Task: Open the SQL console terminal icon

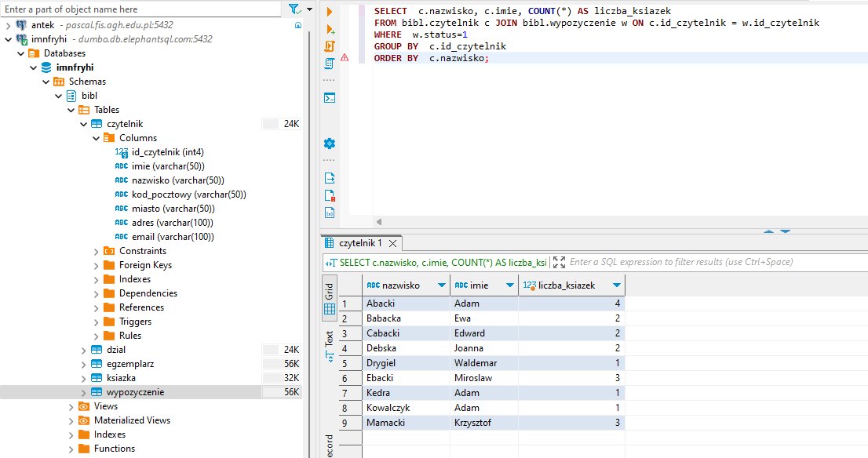Action: 330,98
